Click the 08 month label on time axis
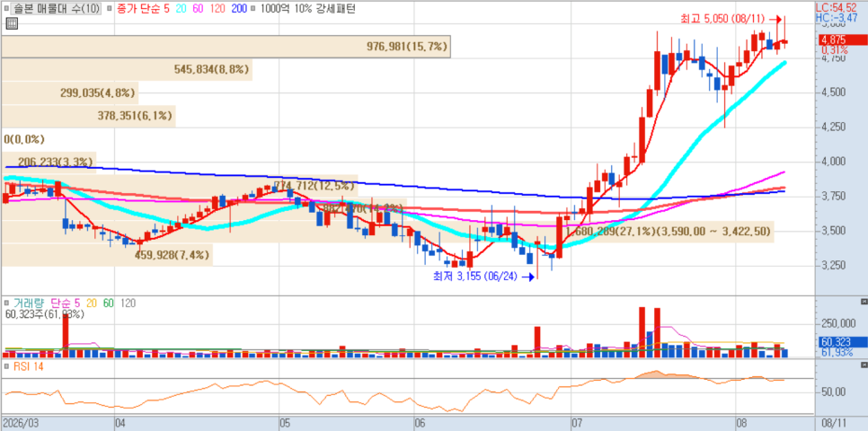 coord(740,423)
